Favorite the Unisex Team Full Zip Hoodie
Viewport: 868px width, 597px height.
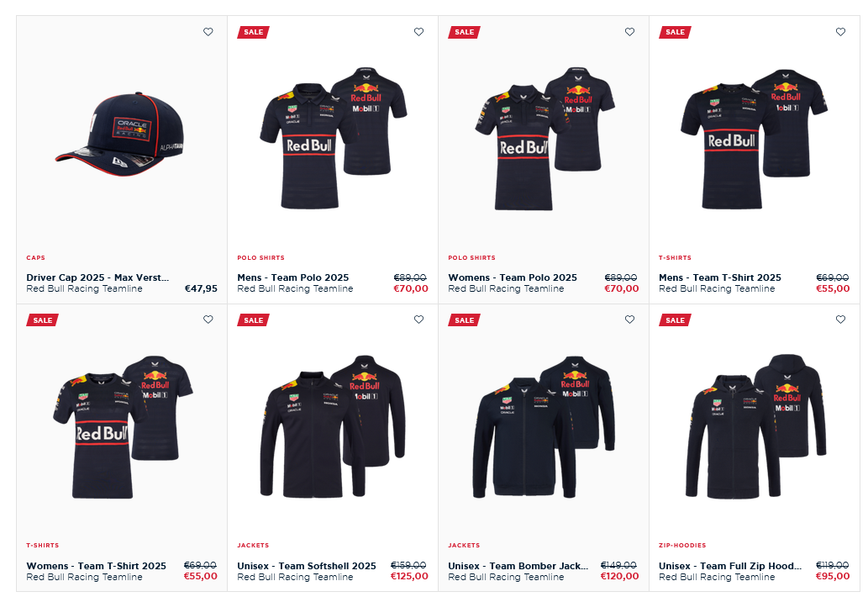[x=841, y=320]
